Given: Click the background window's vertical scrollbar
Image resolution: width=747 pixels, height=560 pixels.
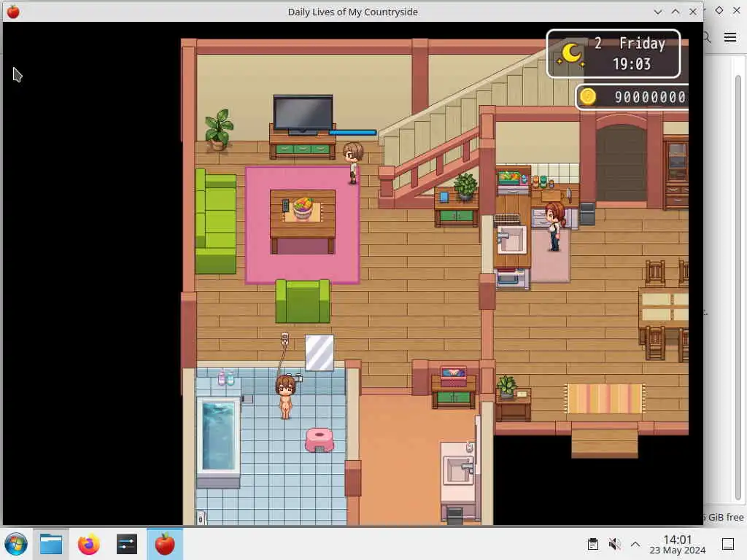Looking at the screenshot, I should coord(738,286).
